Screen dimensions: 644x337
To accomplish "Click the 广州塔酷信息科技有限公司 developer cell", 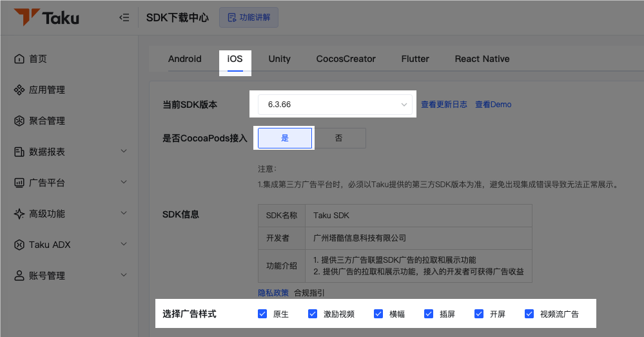I will (x=418, y=238).
